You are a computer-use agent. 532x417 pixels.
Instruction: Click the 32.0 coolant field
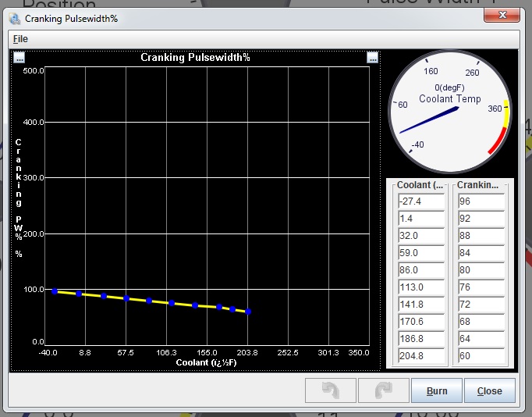[420, 236]
